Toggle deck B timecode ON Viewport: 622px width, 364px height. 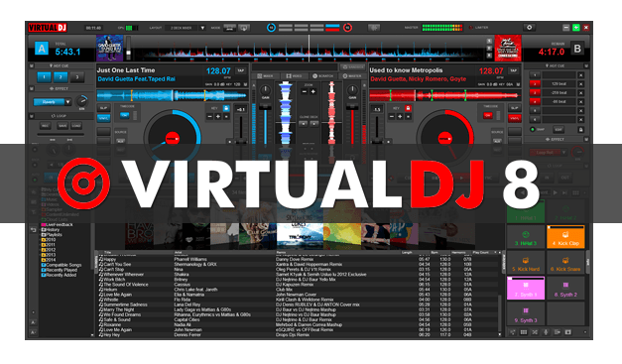click(x=488, y=115)
